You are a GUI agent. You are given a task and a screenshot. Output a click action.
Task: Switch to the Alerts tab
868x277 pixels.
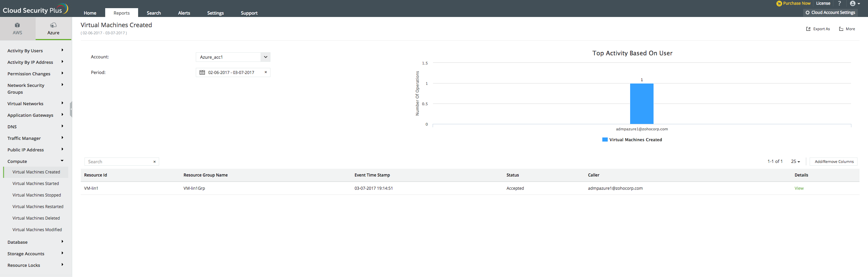184,13
